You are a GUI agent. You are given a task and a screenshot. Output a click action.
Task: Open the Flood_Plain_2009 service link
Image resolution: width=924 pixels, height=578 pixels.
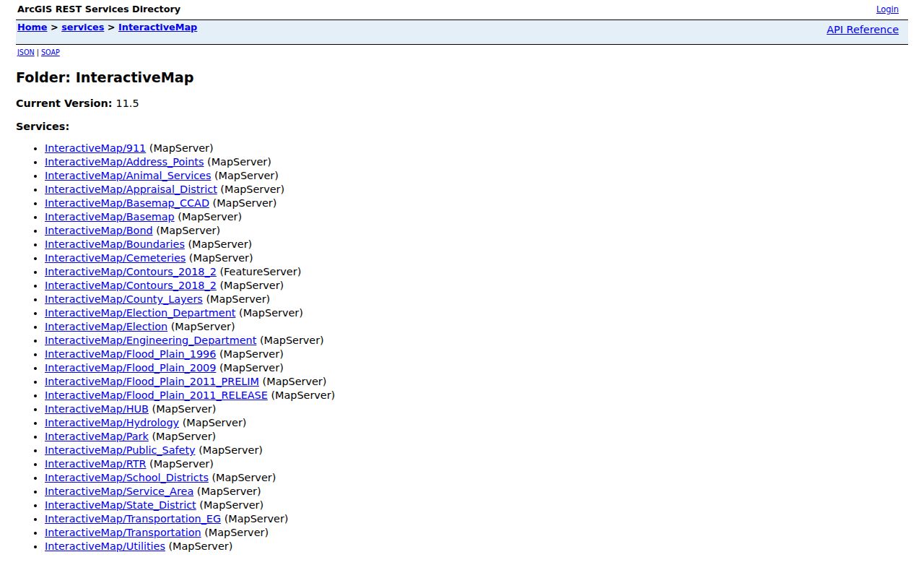[131, 368]
